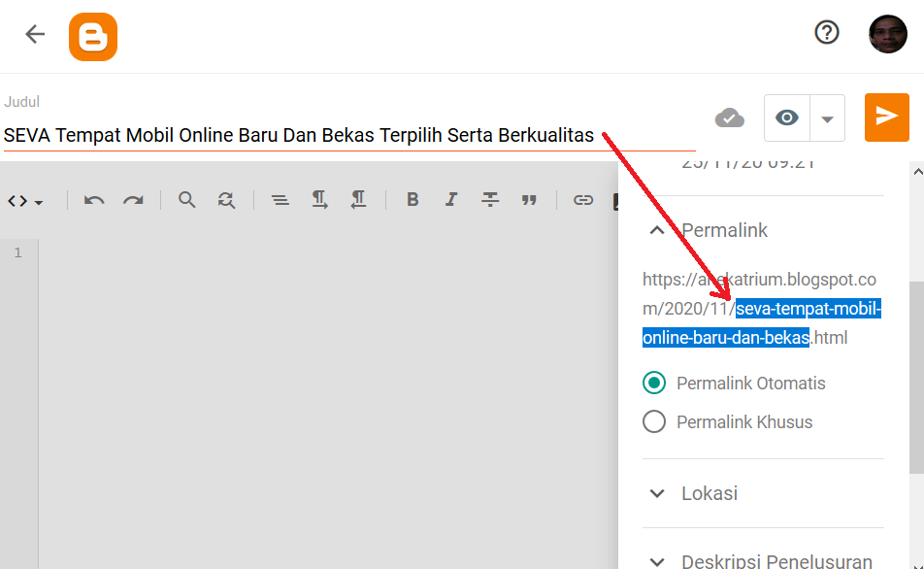Open the preview options dropdown arrow
Viewport: 924px width, 569px height.
(x=827, y=118)
